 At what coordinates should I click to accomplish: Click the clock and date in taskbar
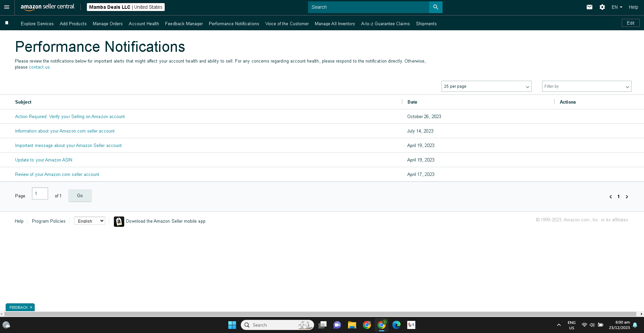619,325
